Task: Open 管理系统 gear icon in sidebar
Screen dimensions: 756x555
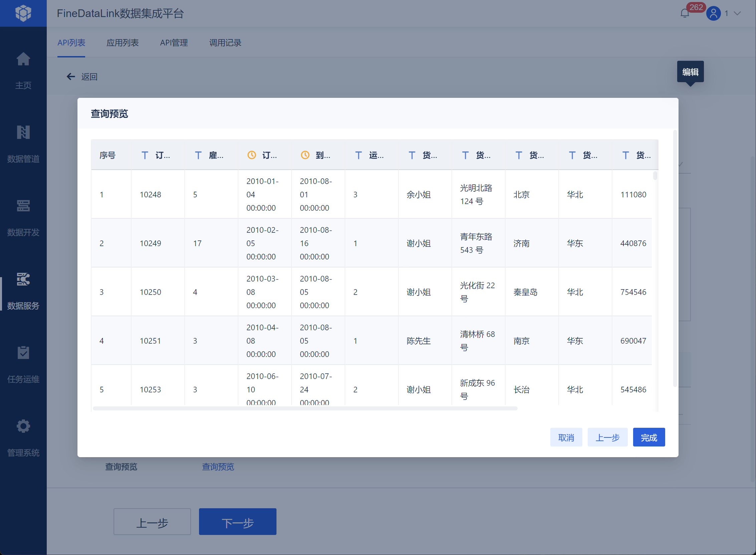Action: 23,426
